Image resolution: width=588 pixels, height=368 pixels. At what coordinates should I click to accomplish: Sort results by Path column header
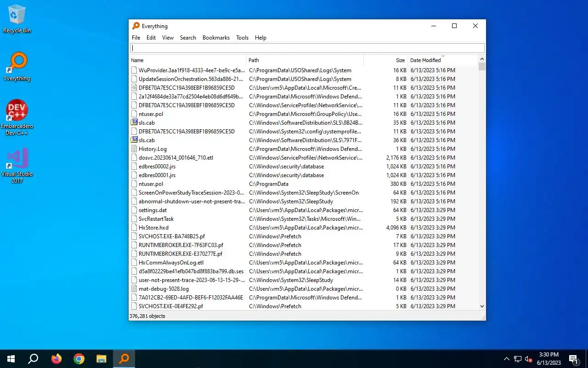[305, 60]
